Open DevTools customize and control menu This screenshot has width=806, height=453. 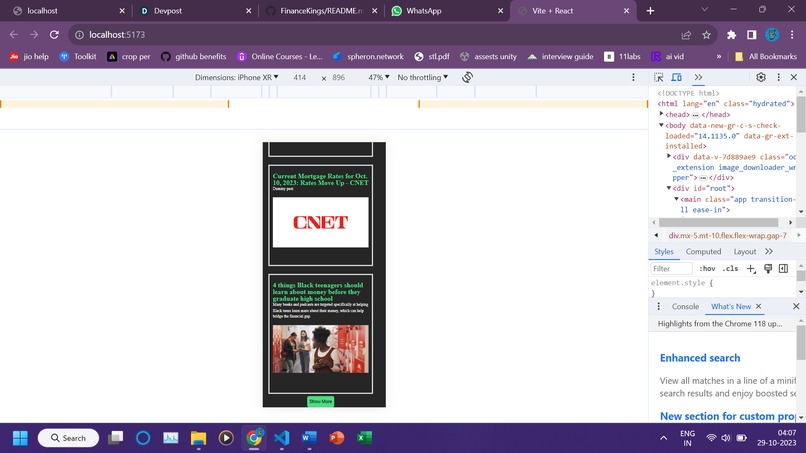(x=778, y=77)
